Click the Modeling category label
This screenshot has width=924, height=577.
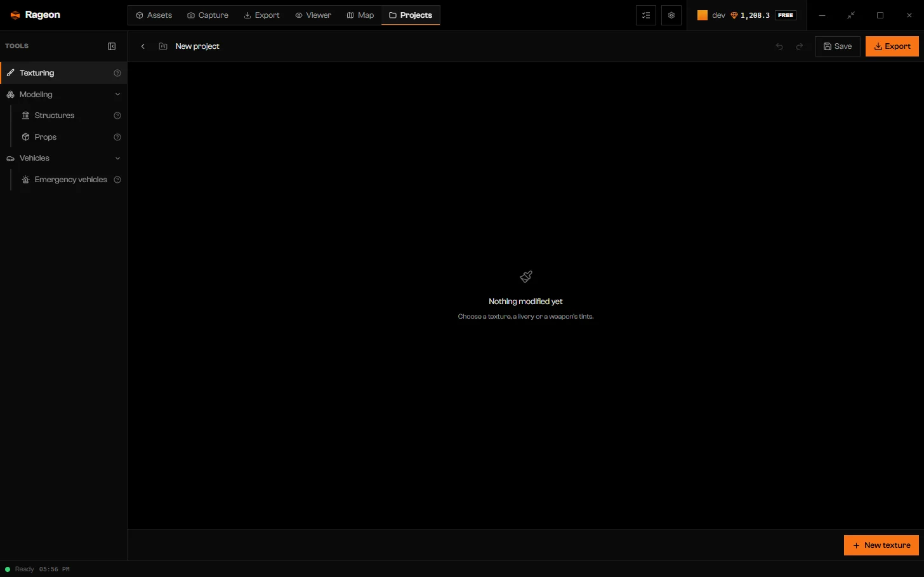[x=36, y=95]
